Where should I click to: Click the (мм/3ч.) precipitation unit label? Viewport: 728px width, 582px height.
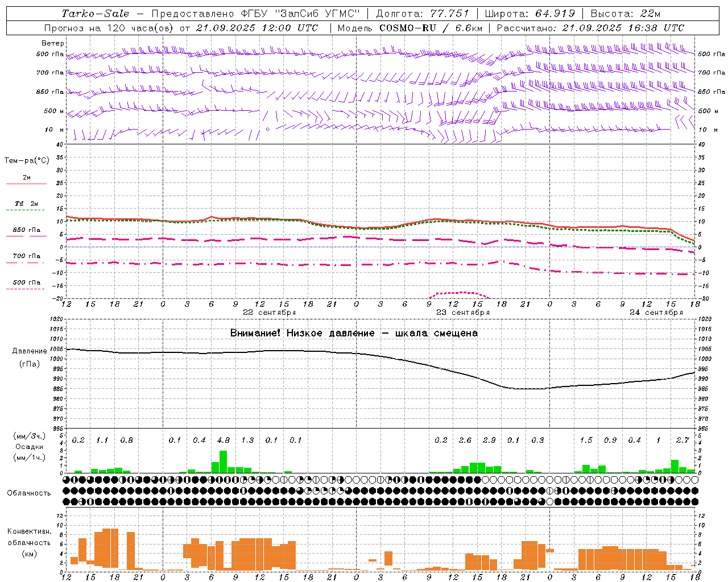point(28,436)
